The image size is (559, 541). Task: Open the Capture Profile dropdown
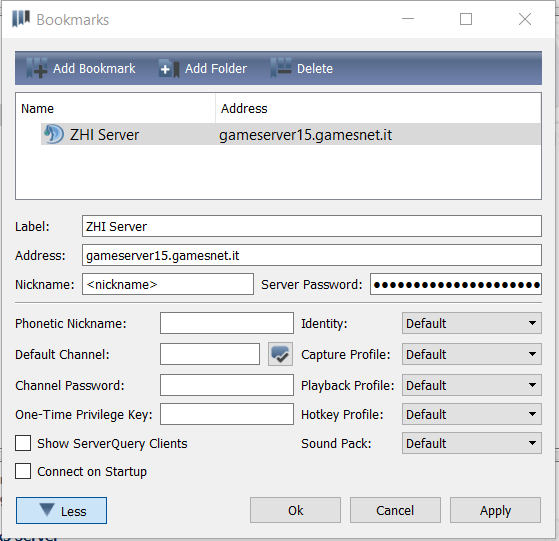[x=472, y=354]
